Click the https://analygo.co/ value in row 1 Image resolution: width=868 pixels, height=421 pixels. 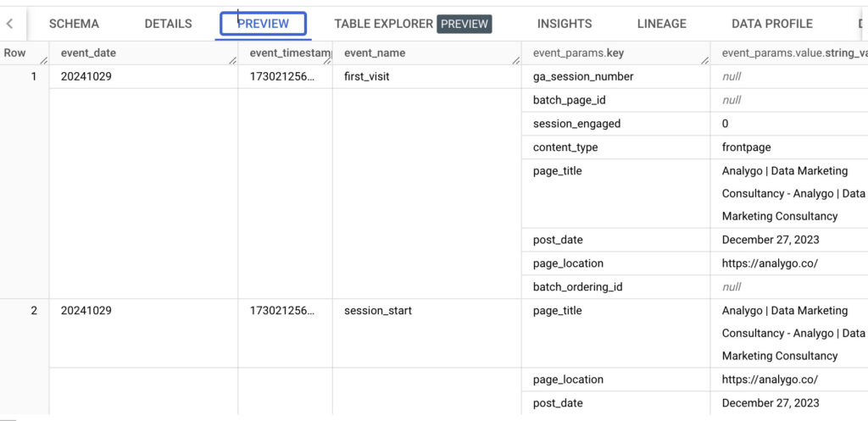click(770, 263)
